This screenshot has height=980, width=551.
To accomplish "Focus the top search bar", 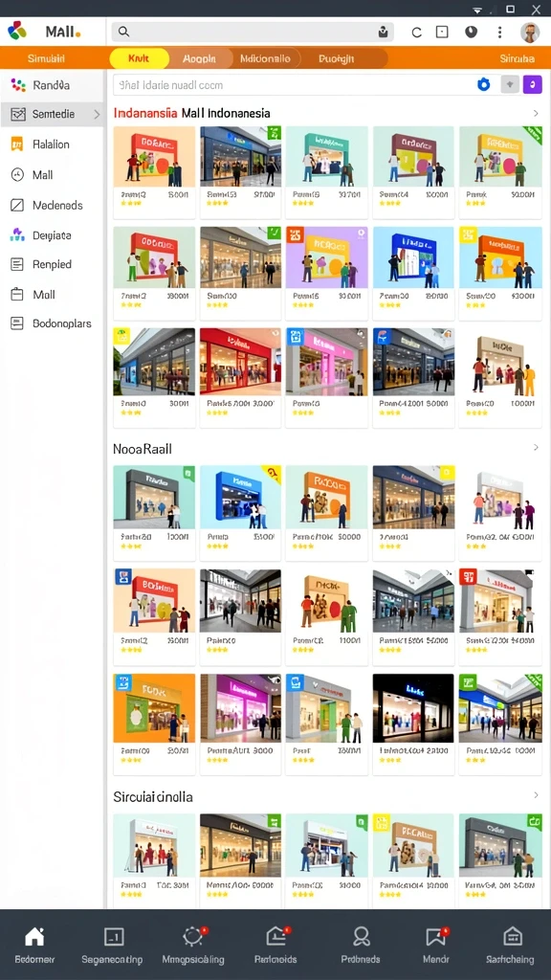I will click(x=253, y=32).
